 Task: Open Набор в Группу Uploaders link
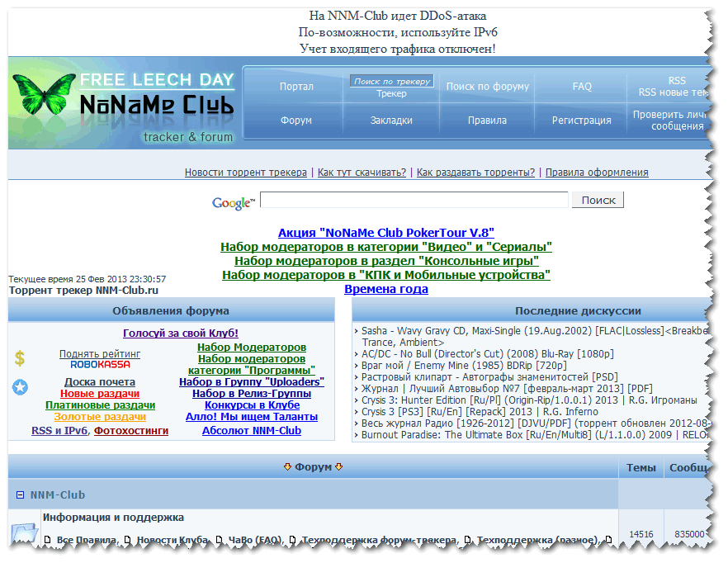coord(252,382)
